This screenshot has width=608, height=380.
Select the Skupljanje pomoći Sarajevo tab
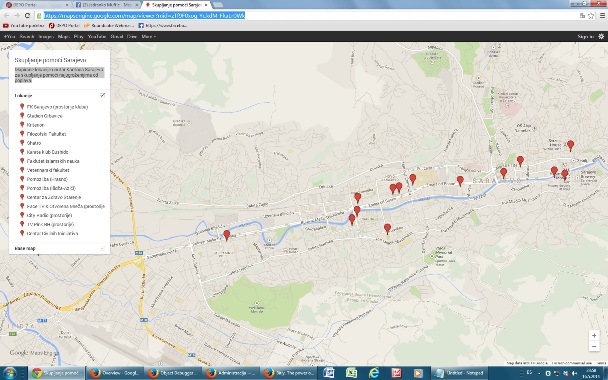(x=178, y=5)
